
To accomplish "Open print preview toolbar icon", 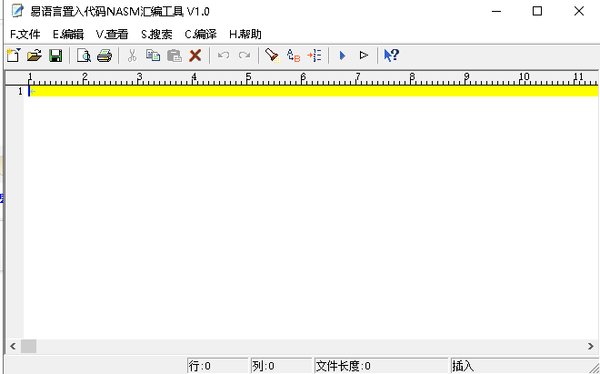I will point(83,56).
